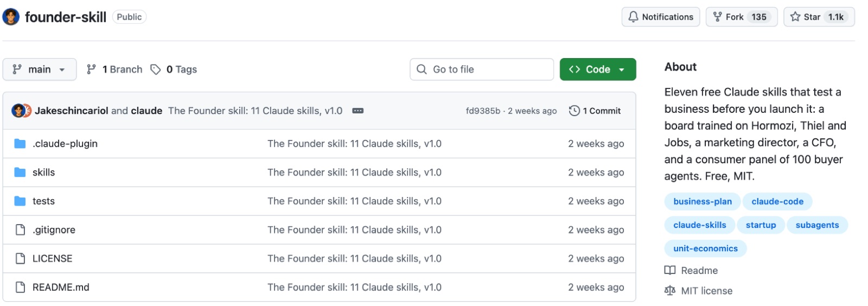868x306 pixels.
Task: Open the claude co-author link
Action: coord(146,111)
